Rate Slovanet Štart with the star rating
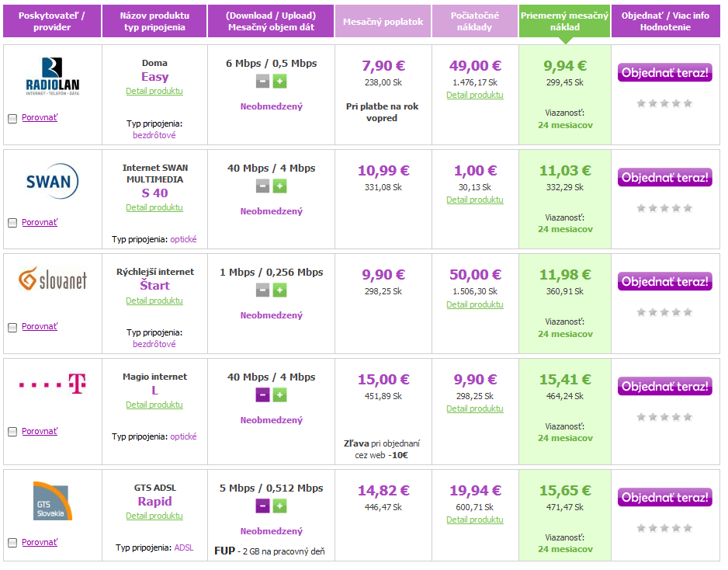The height and width of the screenshot is (570, 728). (664, 312)
